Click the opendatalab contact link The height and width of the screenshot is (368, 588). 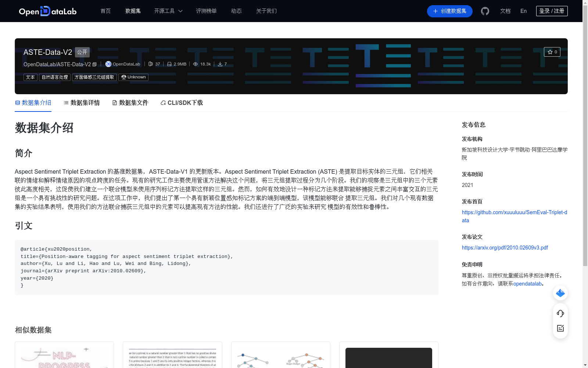(527, 284)
